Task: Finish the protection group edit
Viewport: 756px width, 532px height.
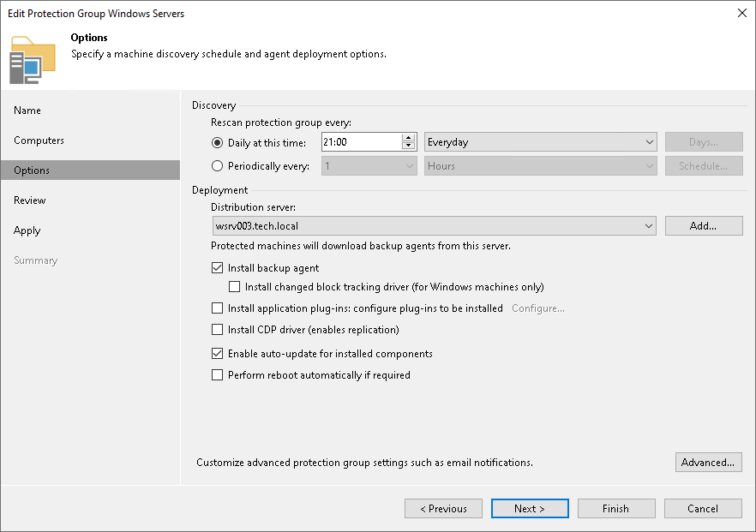Action: point(616,508)
